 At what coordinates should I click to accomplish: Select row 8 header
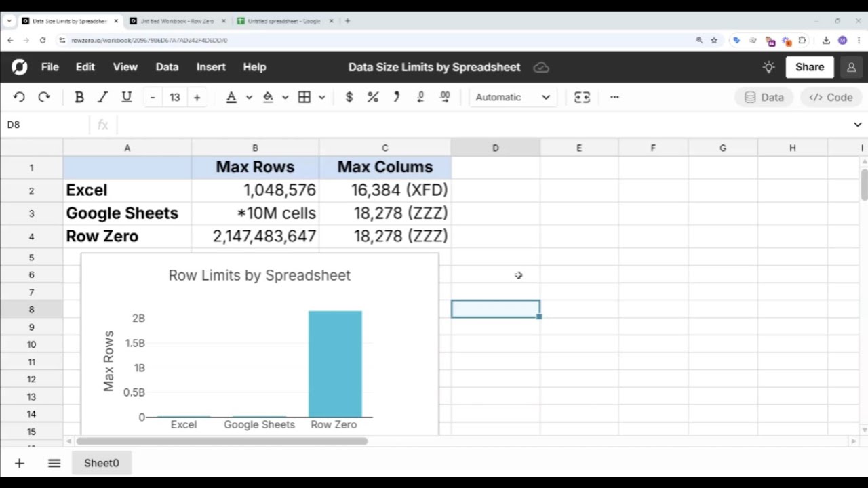pos(31,309)
